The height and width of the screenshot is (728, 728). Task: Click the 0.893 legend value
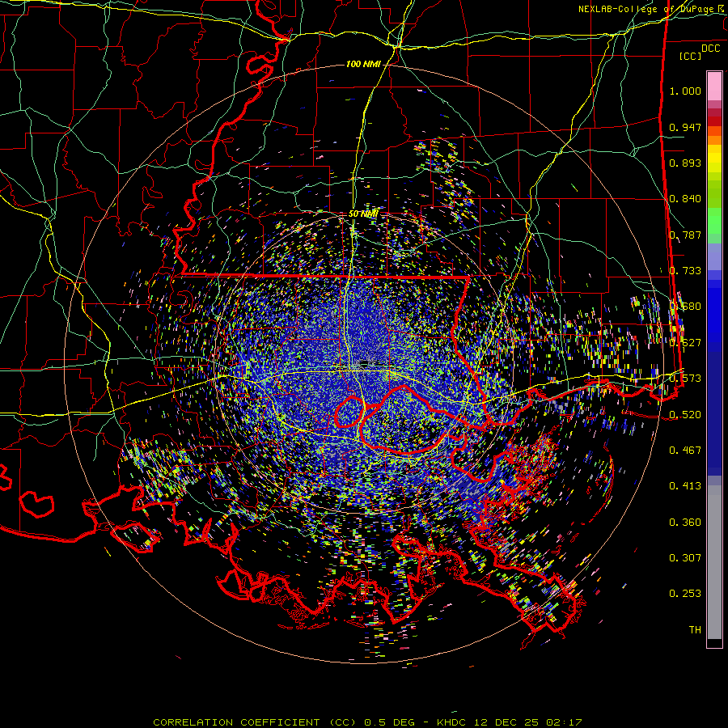(685, 163)
